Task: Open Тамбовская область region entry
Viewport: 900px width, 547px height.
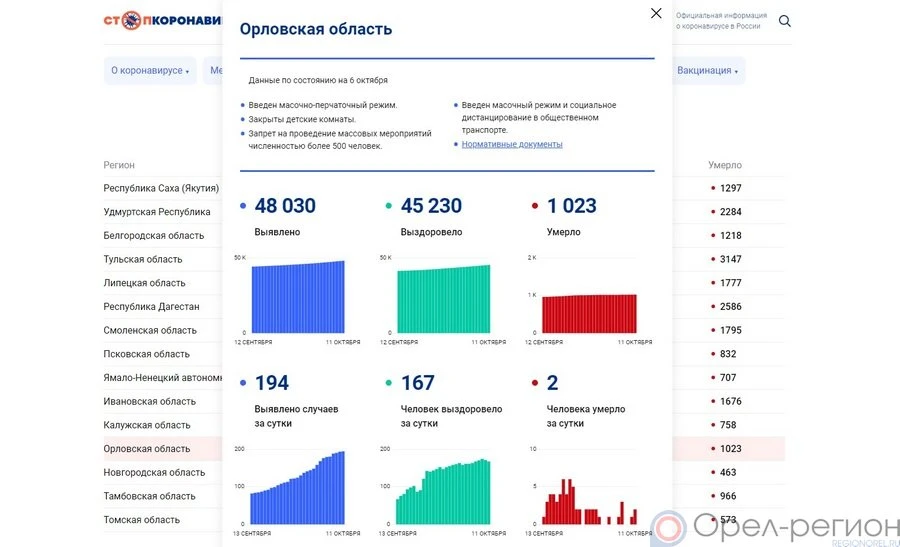Action: click(x=150, y=496)
